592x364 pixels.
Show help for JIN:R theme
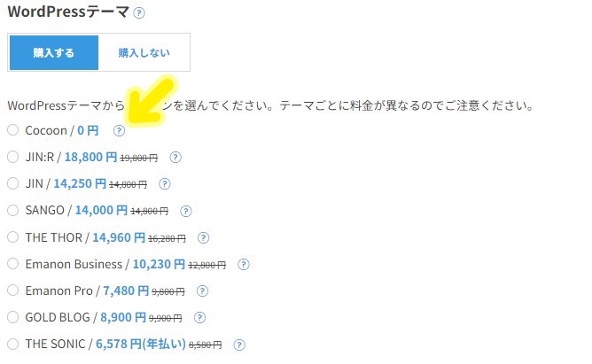coord(175,158)
